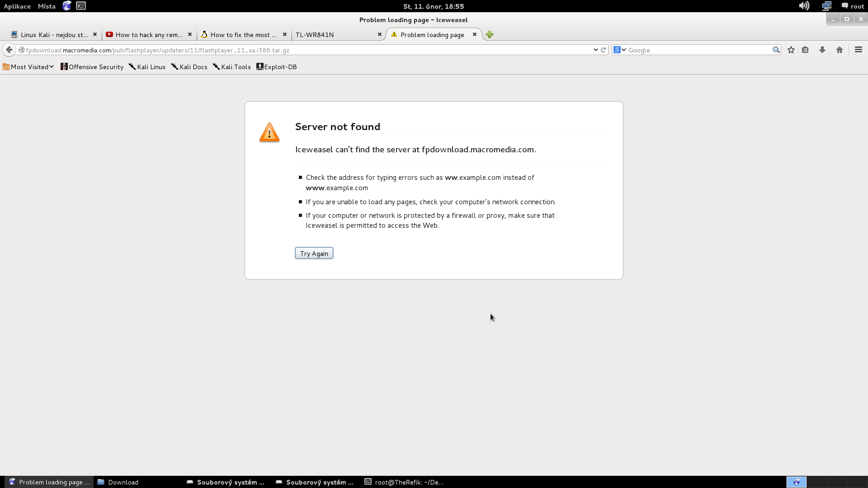Launch terminal from top panel icon
This screenshot has height=488, width=868.
81,6
